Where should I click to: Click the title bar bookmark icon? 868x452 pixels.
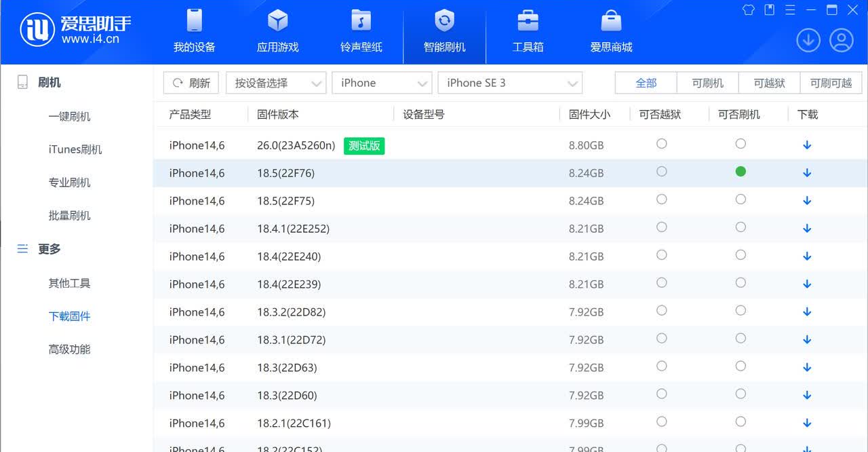tap(770, 10)
